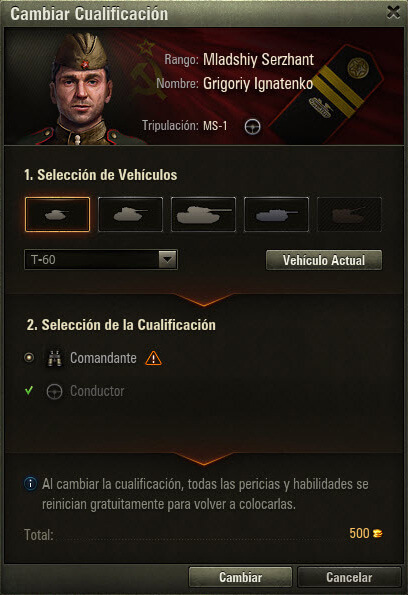Click the binoculars Comandante icon
Image resolution: width=408 pixels, height=595 pixels.
point(54,358)
